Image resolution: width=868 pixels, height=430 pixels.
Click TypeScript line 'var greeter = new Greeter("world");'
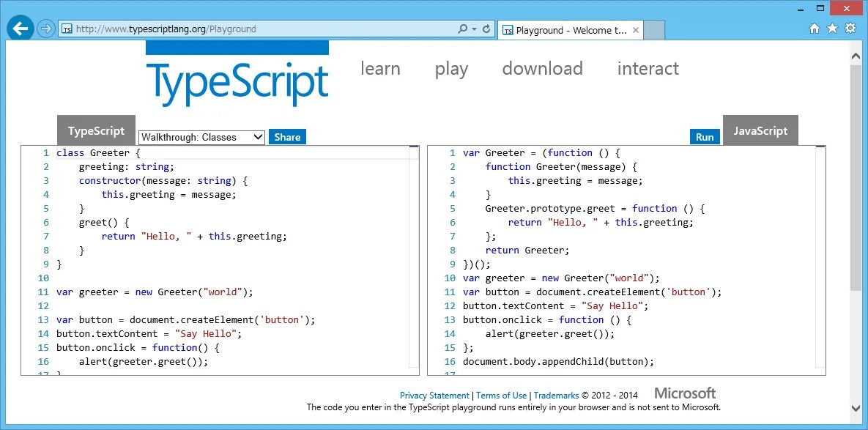(x=155, y=292)
